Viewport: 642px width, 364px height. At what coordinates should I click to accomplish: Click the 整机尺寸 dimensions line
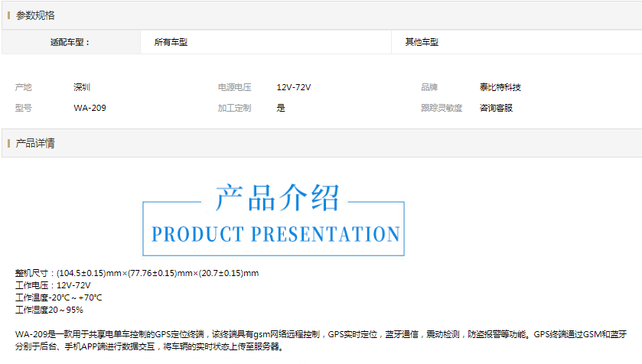(x=137, y=273)
